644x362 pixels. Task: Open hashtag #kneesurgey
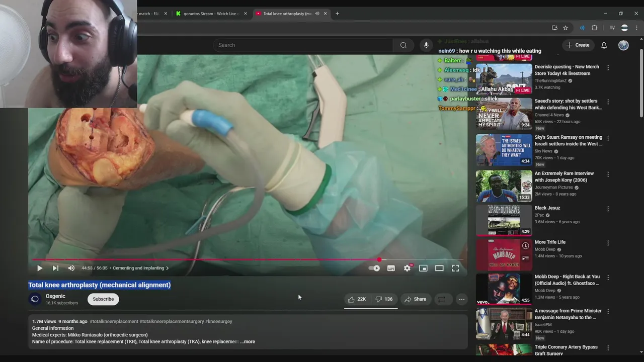tap(219, 321)
